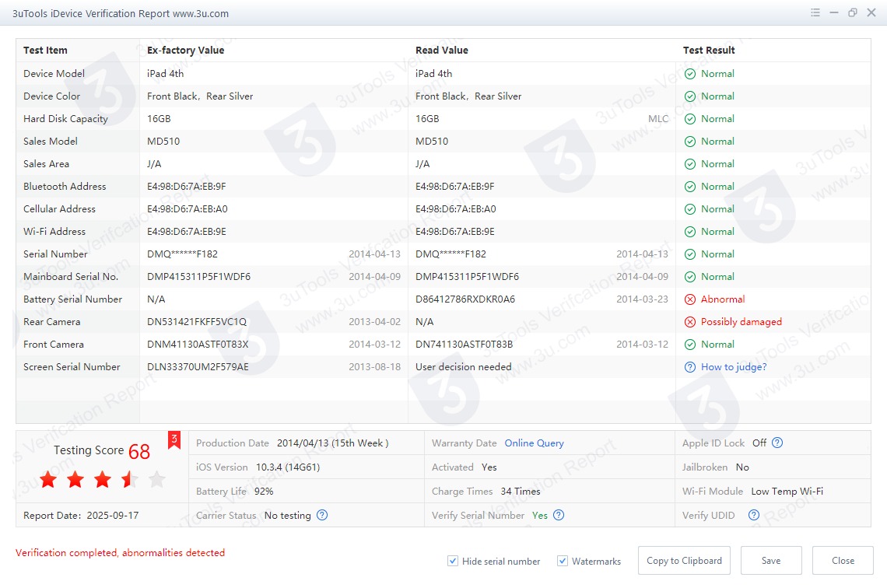Click the Normal check icon for Hard Disk Capacity
The height and width of the screenshot is (588, 887).
point(690,119)
